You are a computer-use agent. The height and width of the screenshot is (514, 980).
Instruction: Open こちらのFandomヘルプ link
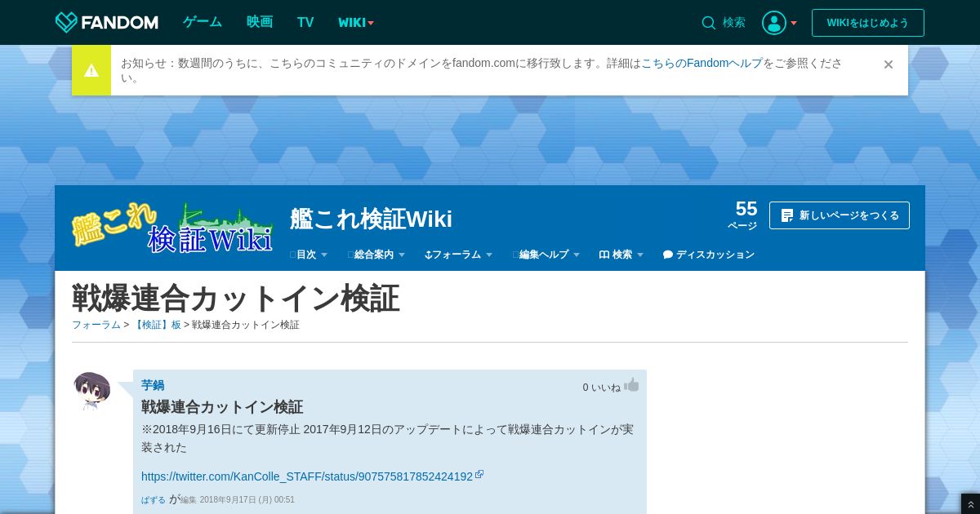(x=702, y=63)
